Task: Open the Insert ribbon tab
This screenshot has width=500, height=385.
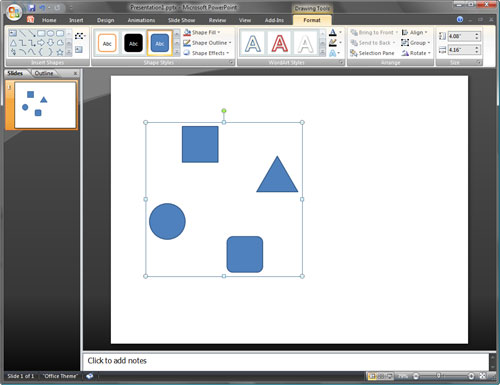Action: [x=76, y=20]
